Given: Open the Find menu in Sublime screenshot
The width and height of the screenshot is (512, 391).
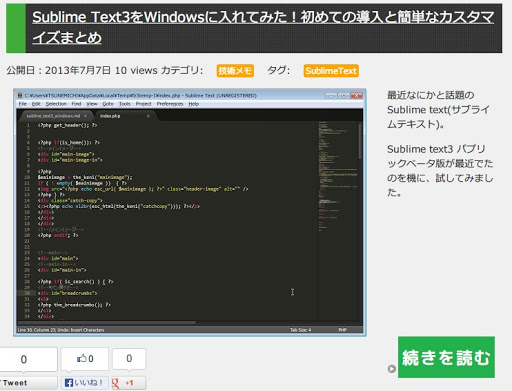Looking at the screenshot, I should tap(76, 104).
